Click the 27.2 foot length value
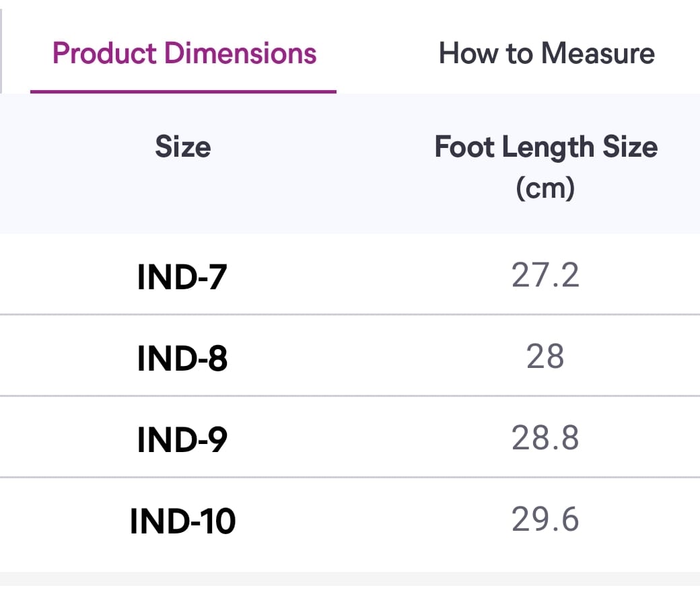Viewport: 700px width, 594px height. (545, 275)
